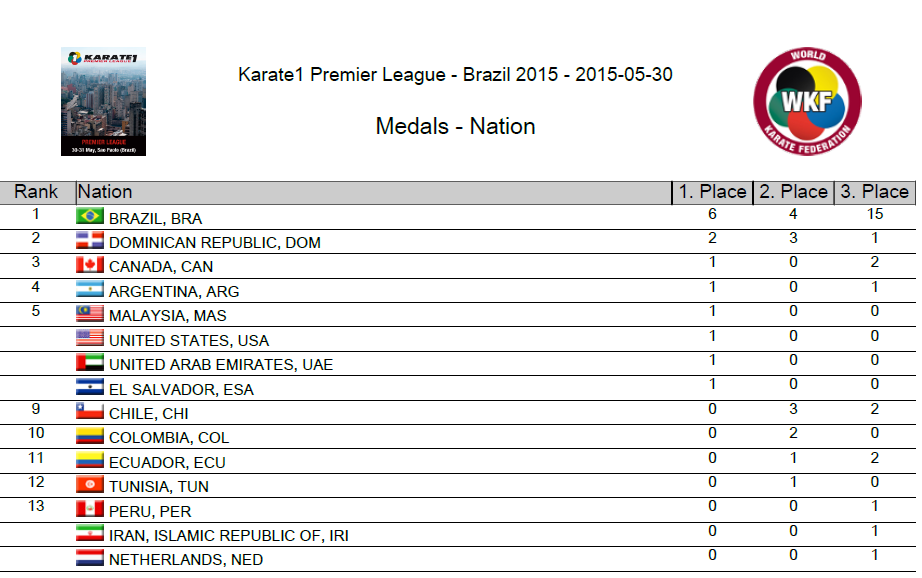Select the UNITED STATES, USA row text
The image size is (922, 578).
[189, 340]
